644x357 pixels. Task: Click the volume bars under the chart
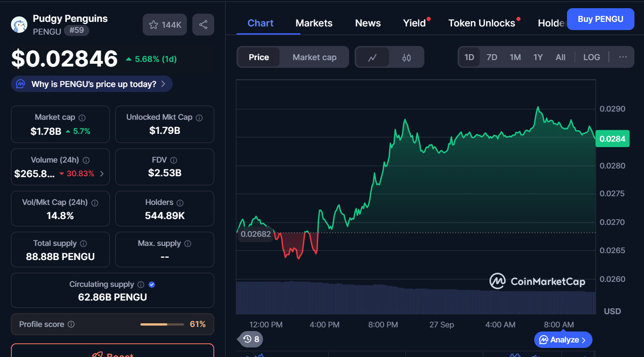click(x=416, y=298)
